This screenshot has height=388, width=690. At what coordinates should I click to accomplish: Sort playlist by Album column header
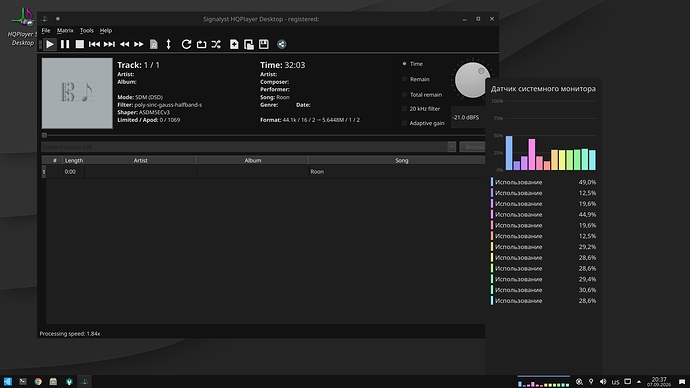click(253, 161)
